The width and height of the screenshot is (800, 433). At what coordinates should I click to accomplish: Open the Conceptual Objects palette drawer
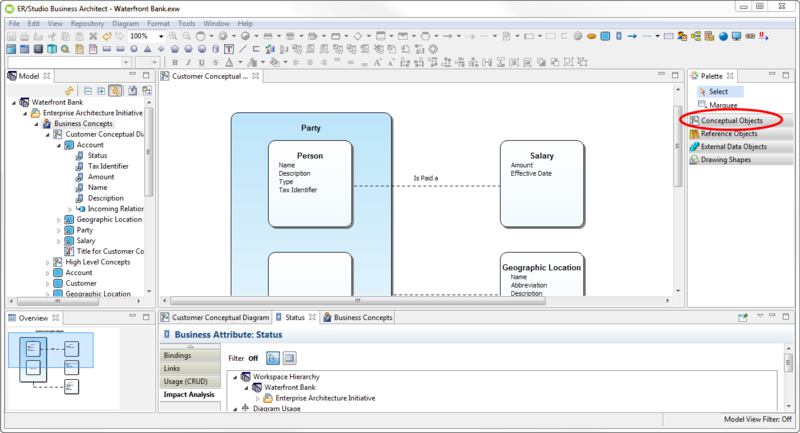click(740, 120)
